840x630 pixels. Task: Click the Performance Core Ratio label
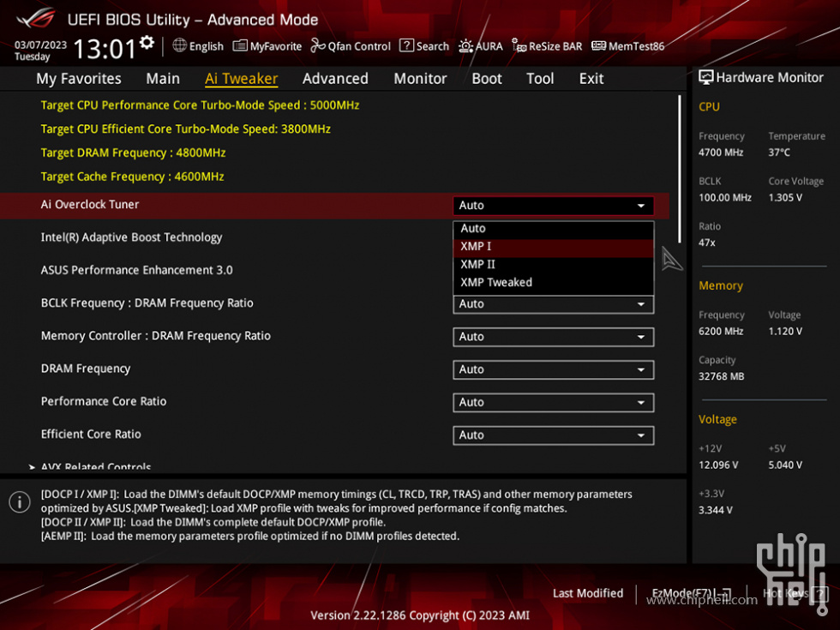click(104, 401)
